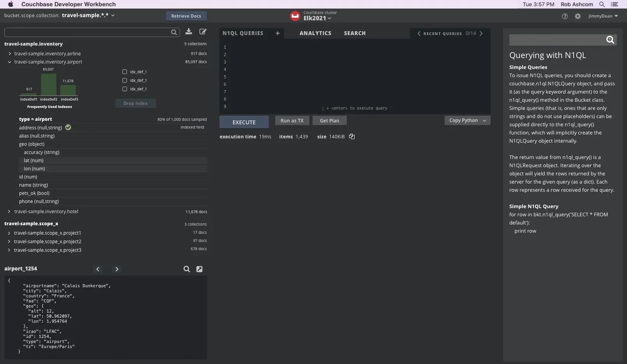Click Rob Ashcom in the menu bar

tap(577, 4)
